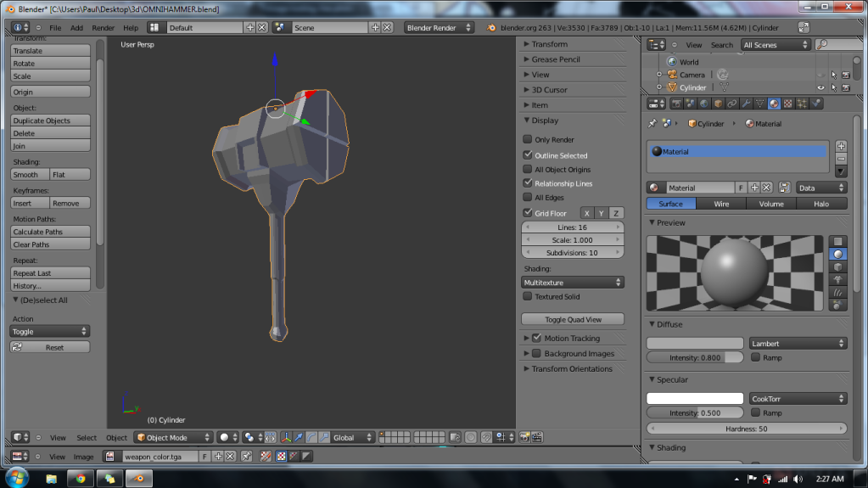Open the Object Mode dropdown
Image resolution: width=868 pixels, height=488 pixels.
173,438
